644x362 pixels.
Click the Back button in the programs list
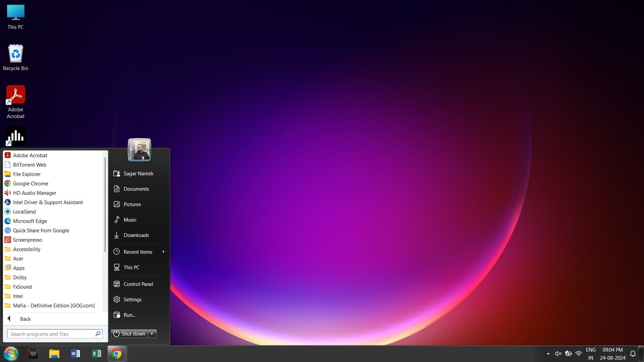point(25,319)
